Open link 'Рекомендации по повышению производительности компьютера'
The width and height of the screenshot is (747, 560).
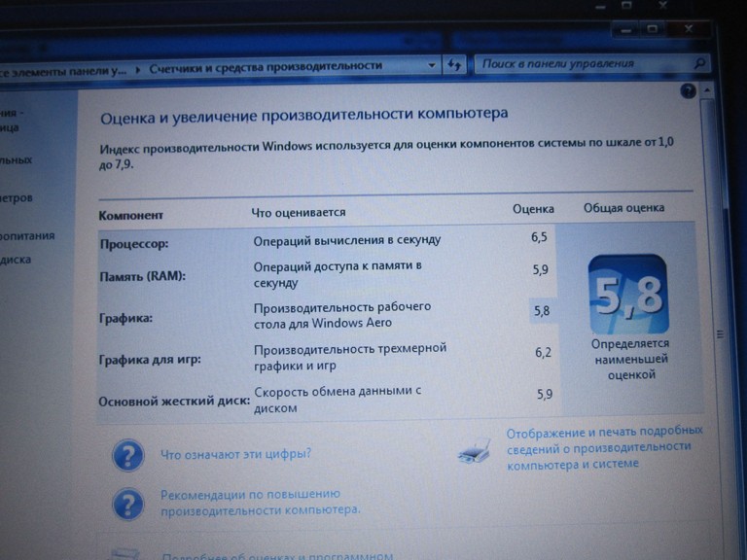(x=260, y=502)
